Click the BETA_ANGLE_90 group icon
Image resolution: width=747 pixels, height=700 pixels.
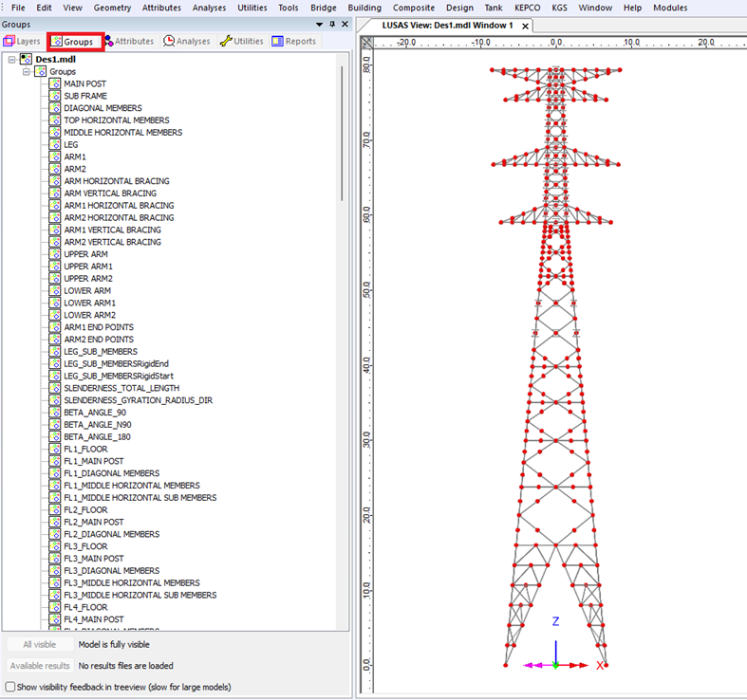[55, 413]
